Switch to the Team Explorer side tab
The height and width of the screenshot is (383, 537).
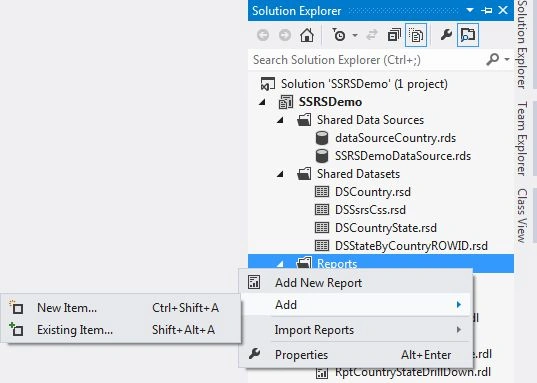[522, 139]
